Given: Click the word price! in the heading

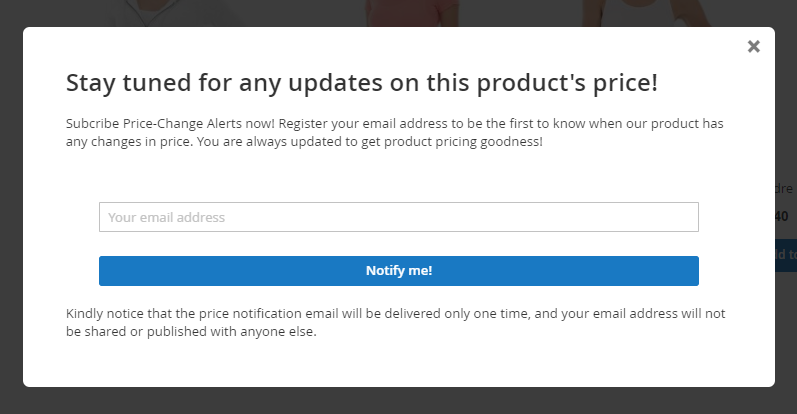Looking at the screenshot, I should (x=625, y=84).
